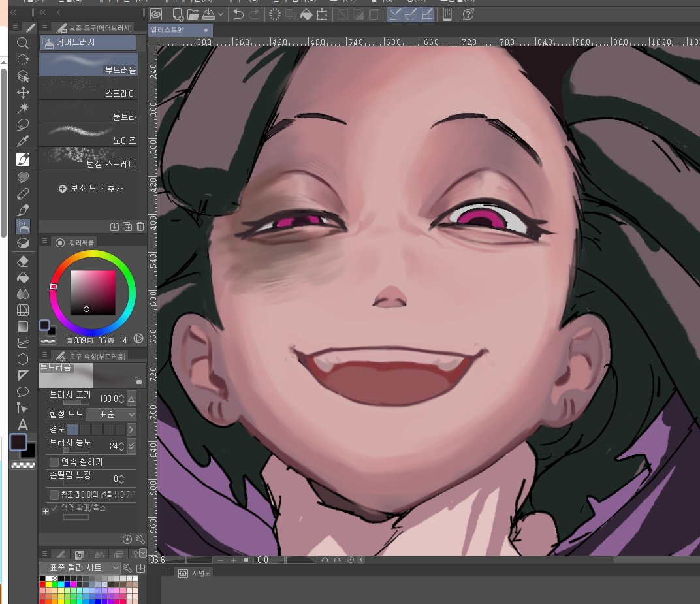Select the Move layer tool
700x604 pixels.
pos(23,93)
